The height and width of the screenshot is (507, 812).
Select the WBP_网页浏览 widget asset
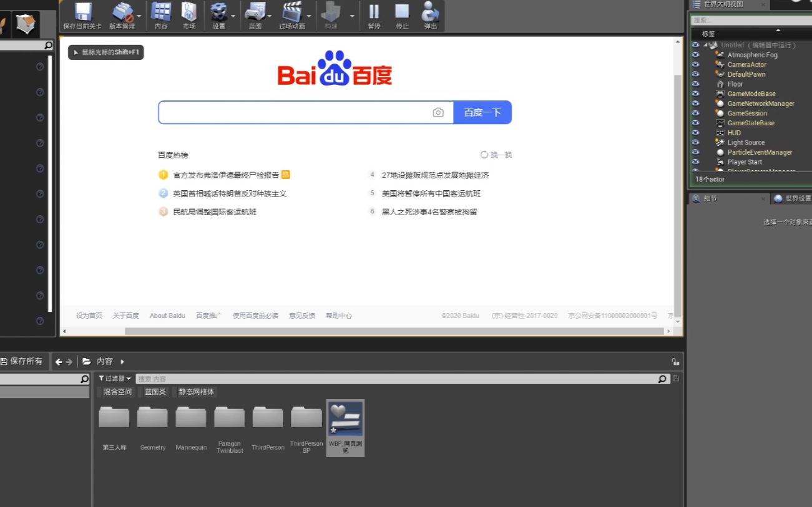345,428
